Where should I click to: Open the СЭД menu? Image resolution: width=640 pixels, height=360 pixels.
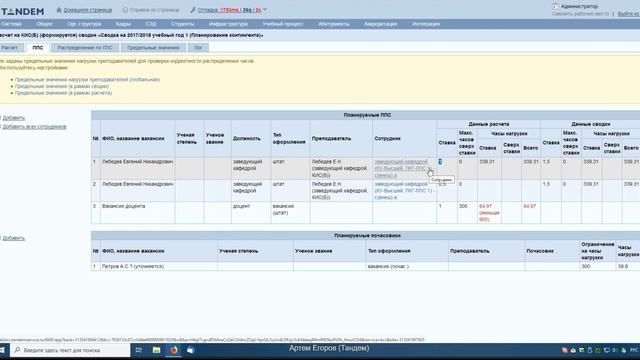click(x=151, y=24)
